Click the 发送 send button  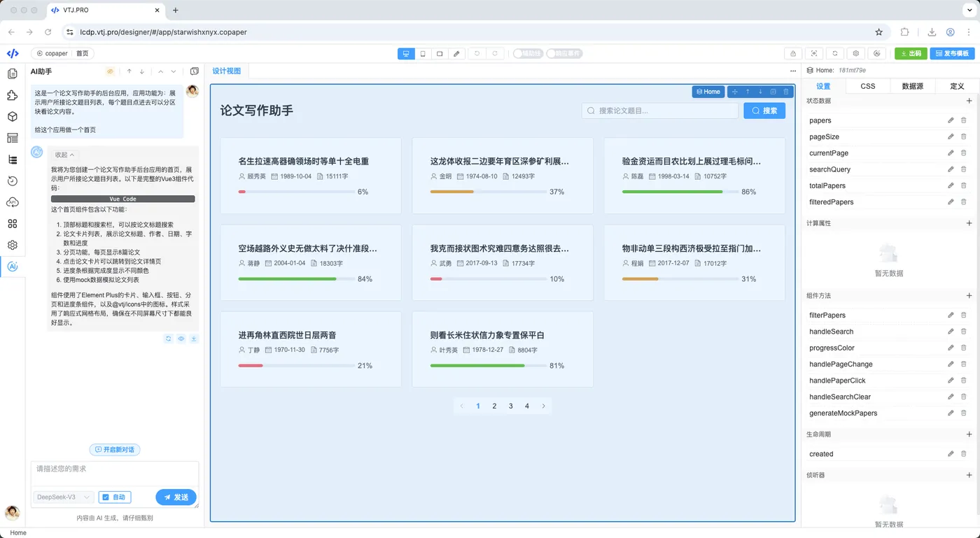click(x=176, y=497)
